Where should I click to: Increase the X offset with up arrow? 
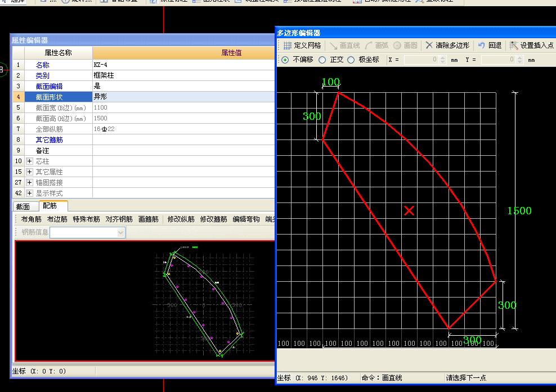tap(442, 58)
